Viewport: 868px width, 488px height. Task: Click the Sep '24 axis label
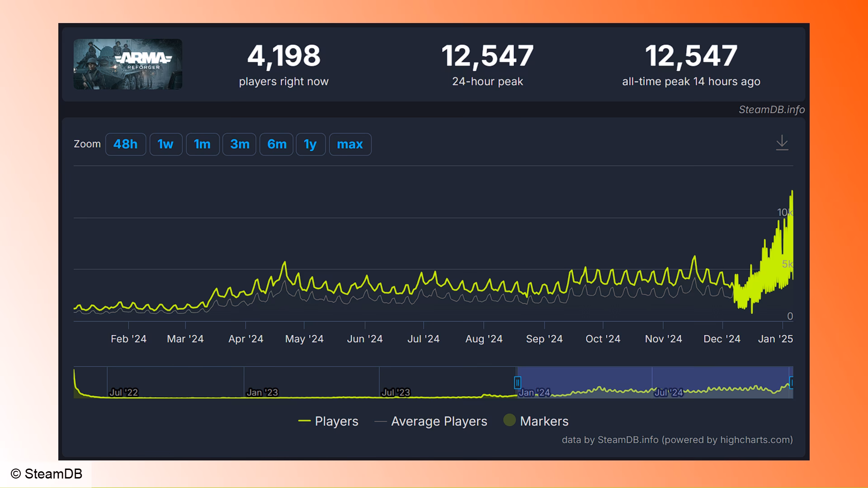coord(544,339)
